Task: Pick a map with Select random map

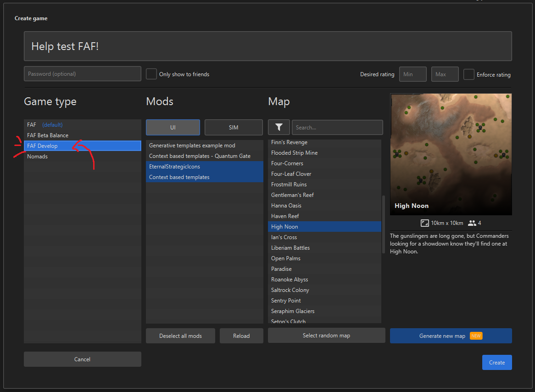Action: pyautogui.click(x=327, y=336)
